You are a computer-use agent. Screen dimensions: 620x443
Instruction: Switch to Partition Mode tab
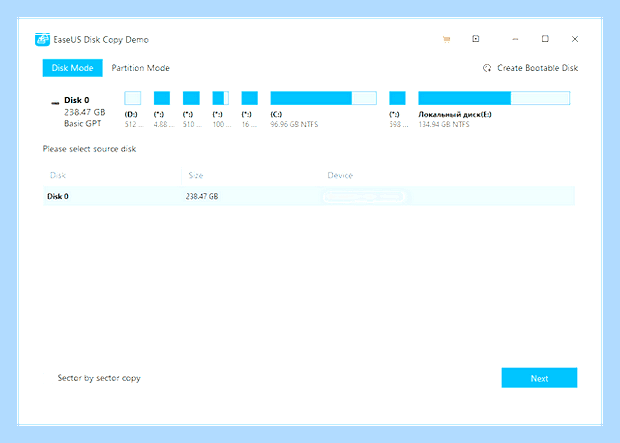(140, 68)
